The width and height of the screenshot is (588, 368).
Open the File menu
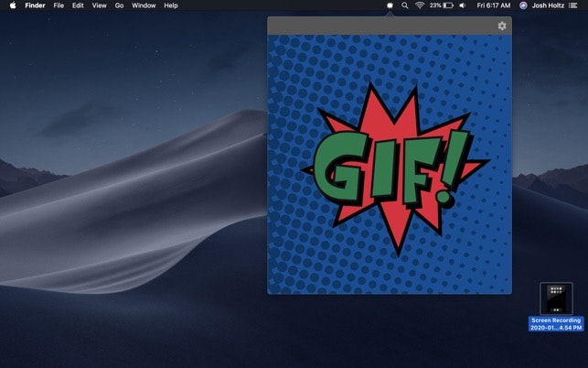tap(59, 5)
